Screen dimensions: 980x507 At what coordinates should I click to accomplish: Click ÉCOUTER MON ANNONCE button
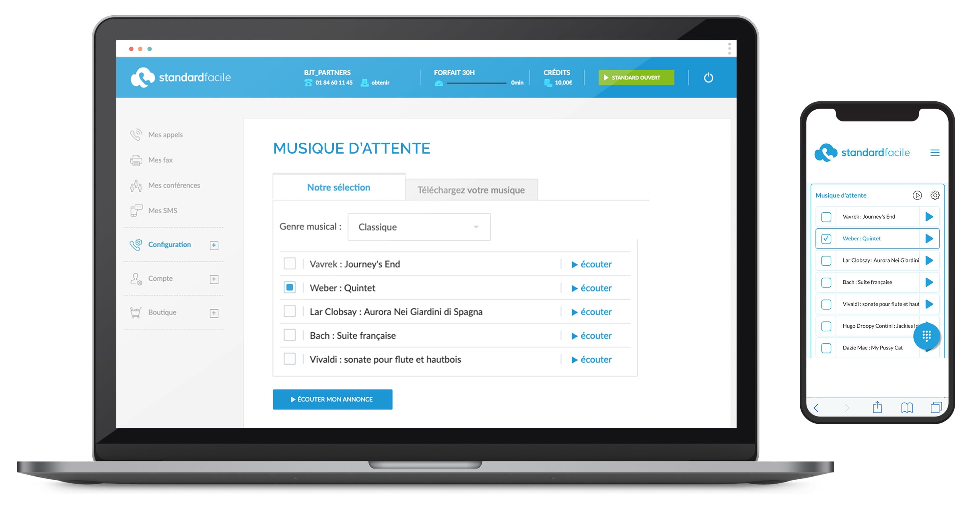pyautogui.click(x=332, y=399)
